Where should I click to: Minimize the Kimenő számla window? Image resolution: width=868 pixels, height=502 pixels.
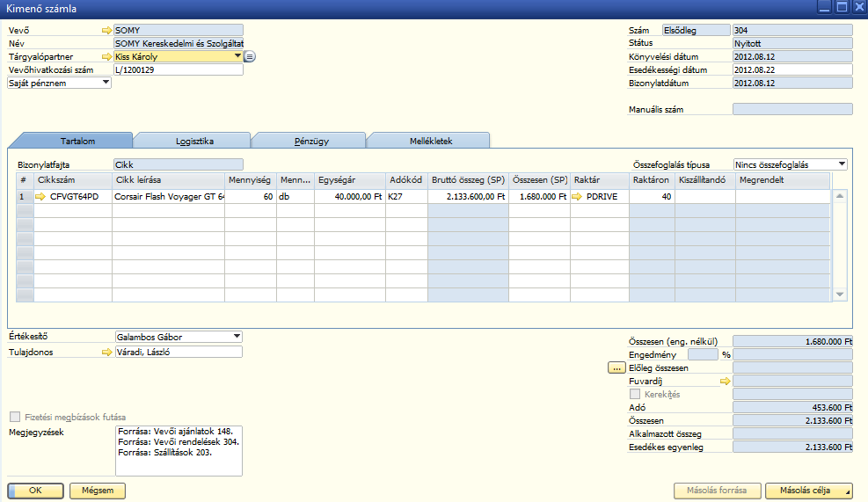(825, 7)
